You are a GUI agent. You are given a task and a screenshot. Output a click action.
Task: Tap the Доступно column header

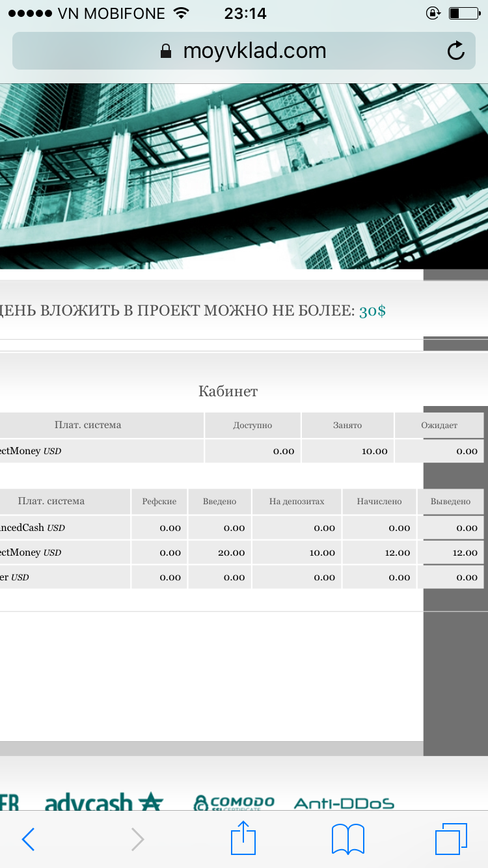pos(252,426)
